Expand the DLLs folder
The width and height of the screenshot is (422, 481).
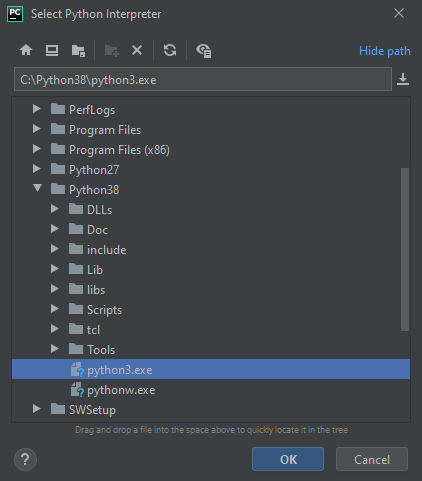[x=55, y=209]
